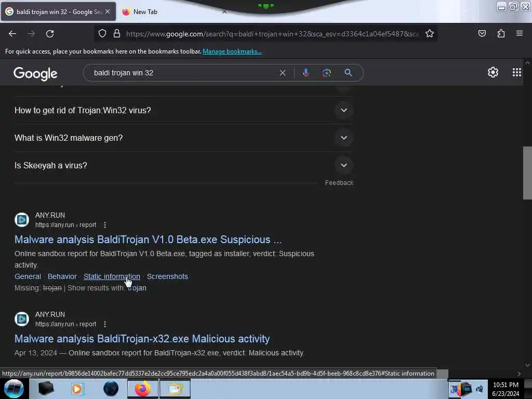Focus the Firefox URL address bar
The height and width of the screenshot is (399, 532).
coord(272,34)
